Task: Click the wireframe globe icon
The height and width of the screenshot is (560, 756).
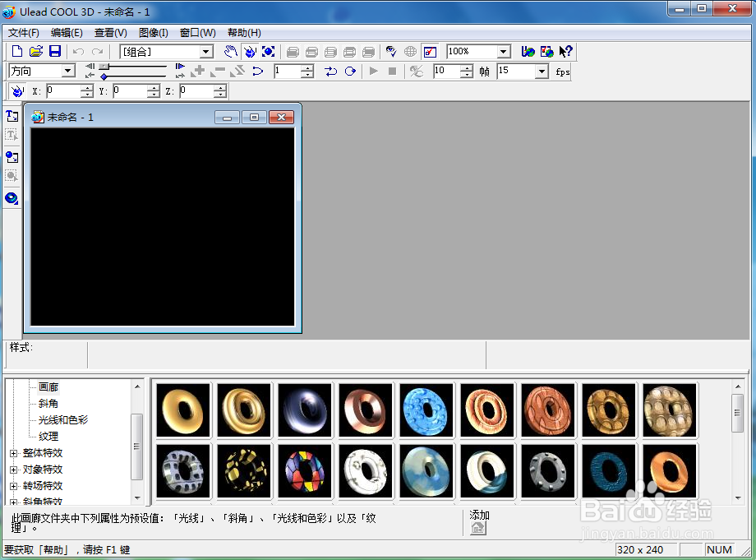Action: (410, 52)
